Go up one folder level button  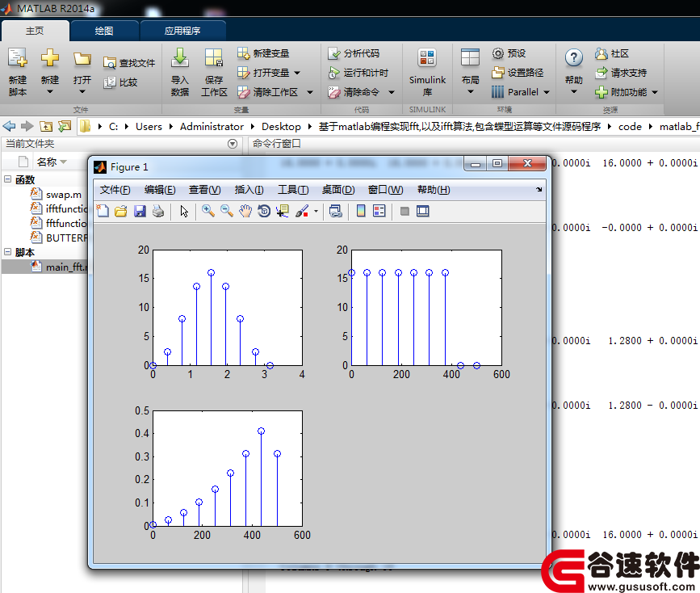[45, 127]
